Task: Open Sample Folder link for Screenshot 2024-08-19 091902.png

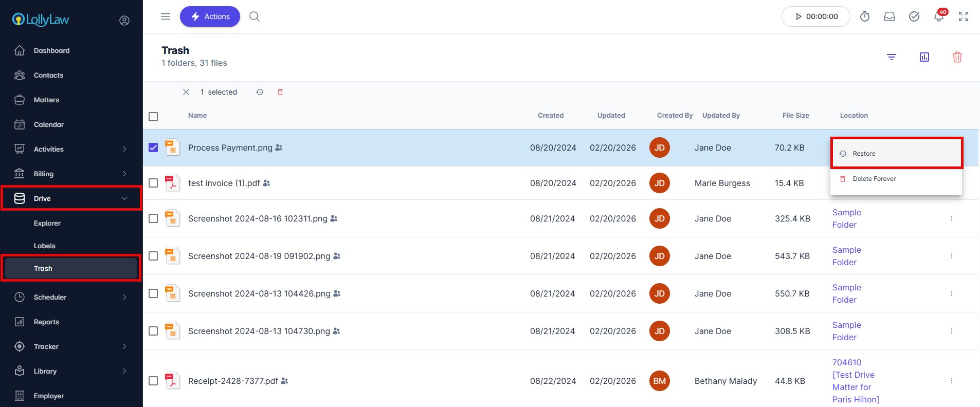Action: pos(847,256)
